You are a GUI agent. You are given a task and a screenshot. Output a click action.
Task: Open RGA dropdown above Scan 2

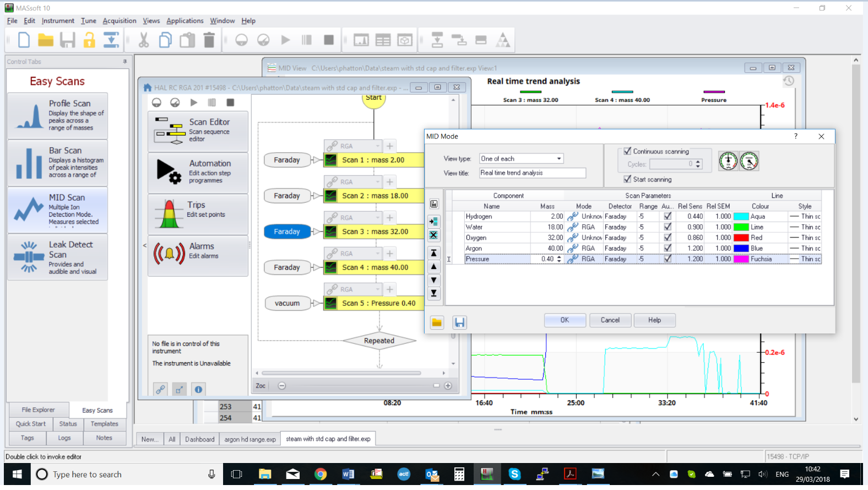[353, 182]
